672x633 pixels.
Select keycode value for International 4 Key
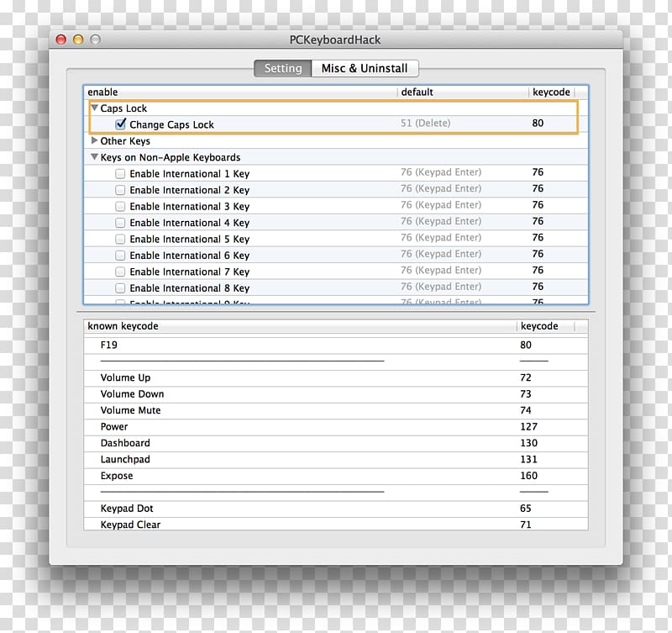(x=538, y=221)
